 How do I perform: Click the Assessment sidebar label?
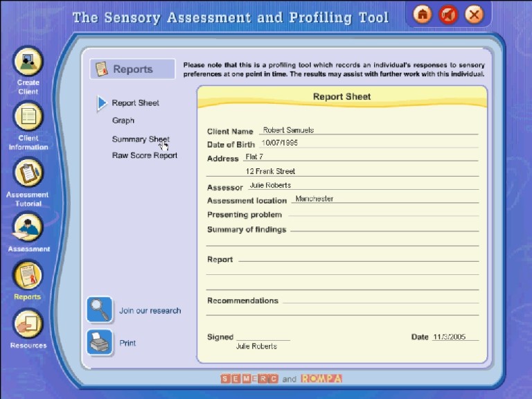[x=29, y=249]
